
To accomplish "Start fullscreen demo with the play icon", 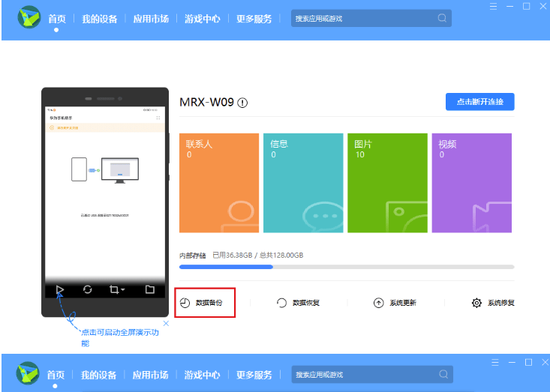I will (59, 290).
